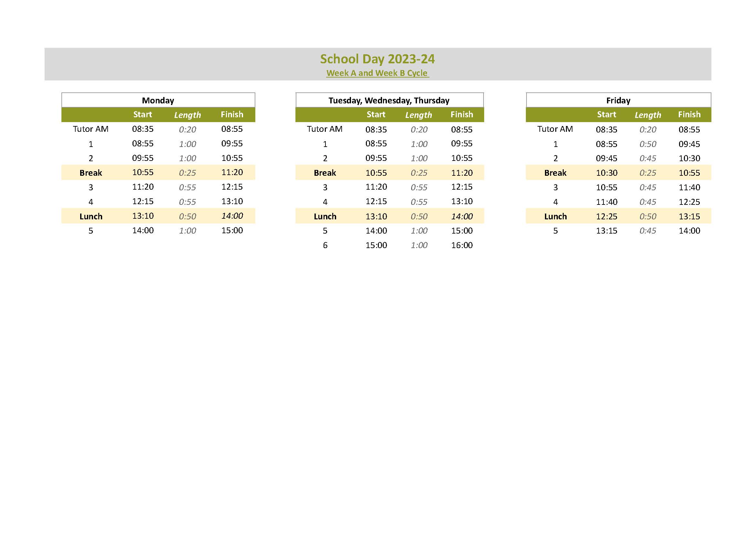The height and width of the screenshot is (534, 756).
Task: Click the Friday period 5 finish time 14:00
Action: tap(689, 231)
